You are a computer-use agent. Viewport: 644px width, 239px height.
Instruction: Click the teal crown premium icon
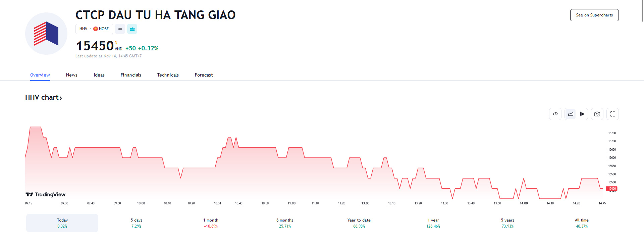click(x=132, y=29)
